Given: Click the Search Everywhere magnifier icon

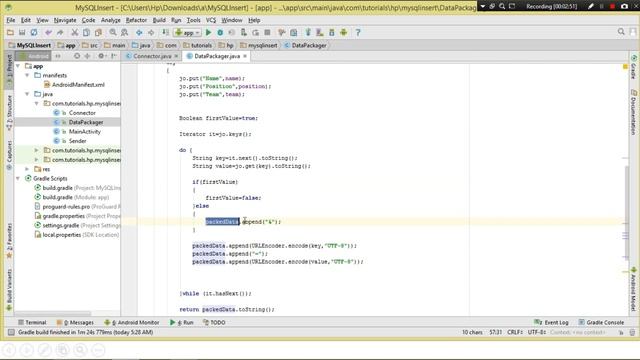Looking at the screenshot, I should pos(621,31).
